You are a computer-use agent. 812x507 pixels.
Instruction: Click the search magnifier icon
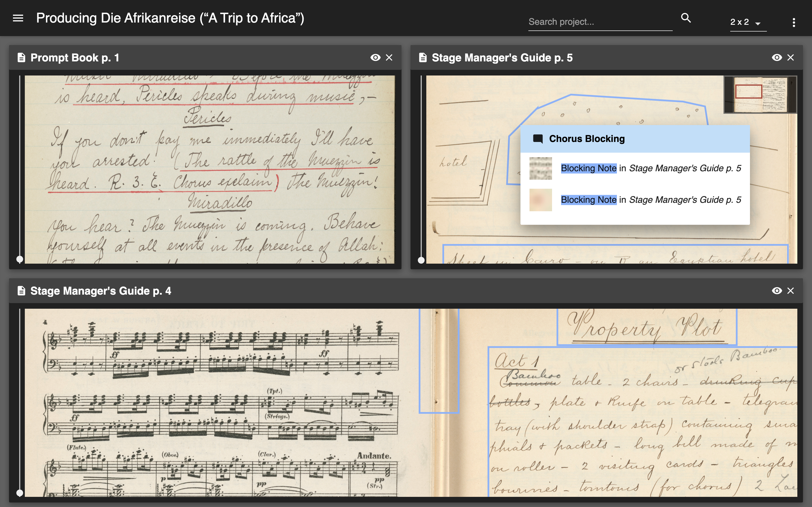686,18
